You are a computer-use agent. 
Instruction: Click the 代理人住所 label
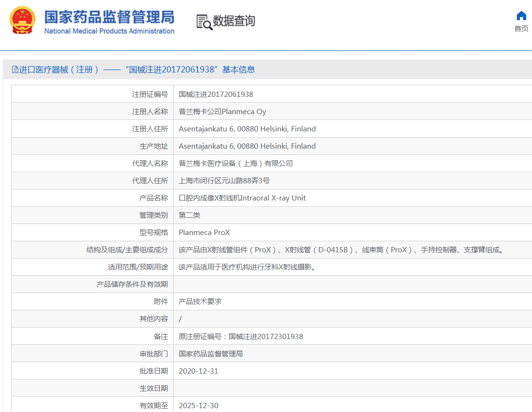click(150, 181)
